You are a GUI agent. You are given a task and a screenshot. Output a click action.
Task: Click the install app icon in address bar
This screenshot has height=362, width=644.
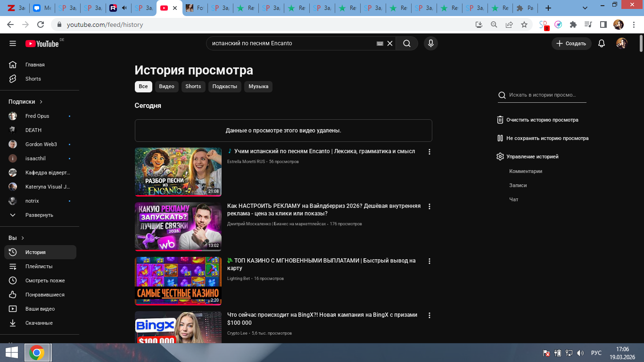pos(479,25)
